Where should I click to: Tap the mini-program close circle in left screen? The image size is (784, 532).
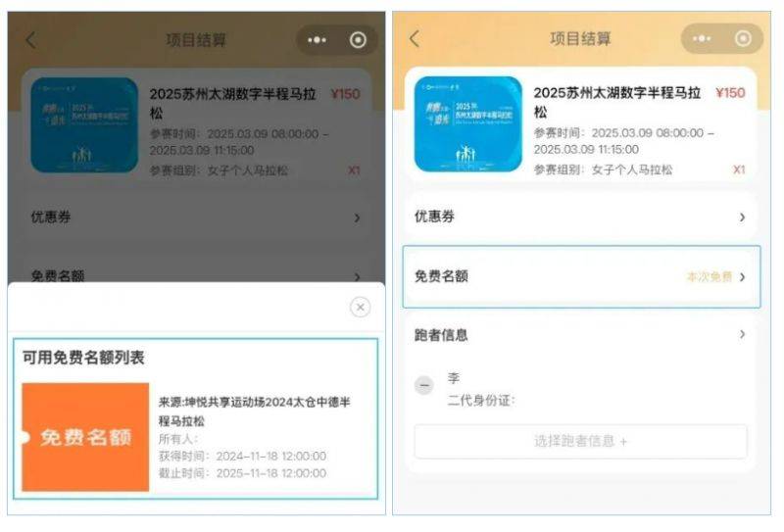click(358, 39)
